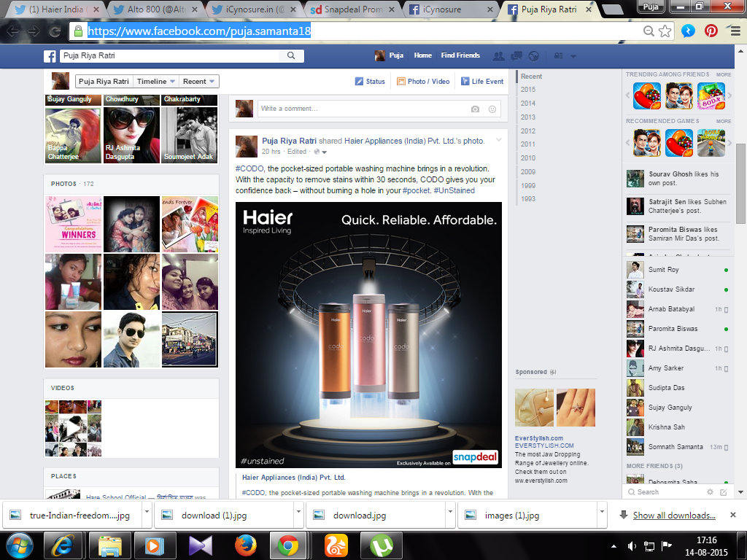Click the Pinterest extension icon
Screen dimensions: 747x560
(x=711, y=31)
